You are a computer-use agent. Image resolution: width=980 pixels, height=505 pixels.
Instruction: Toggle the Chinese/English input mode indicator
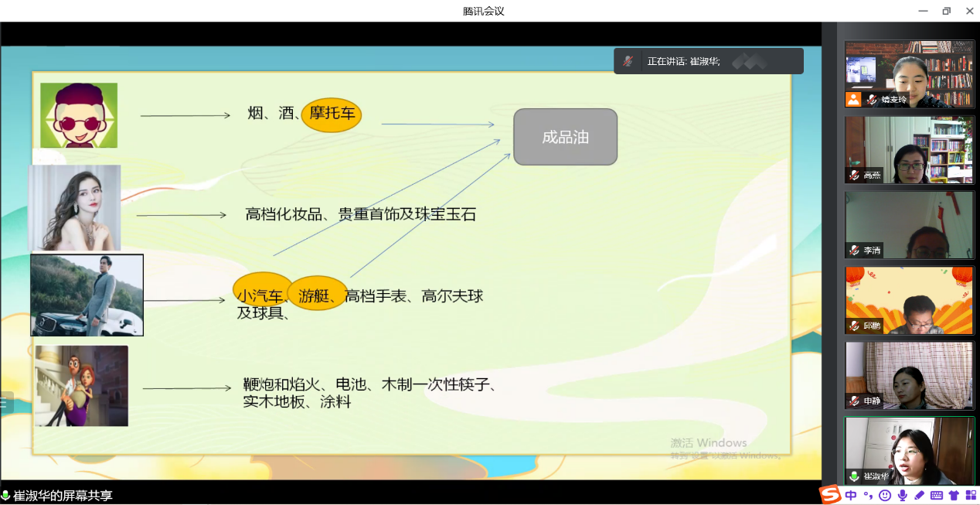click(851, 496)
